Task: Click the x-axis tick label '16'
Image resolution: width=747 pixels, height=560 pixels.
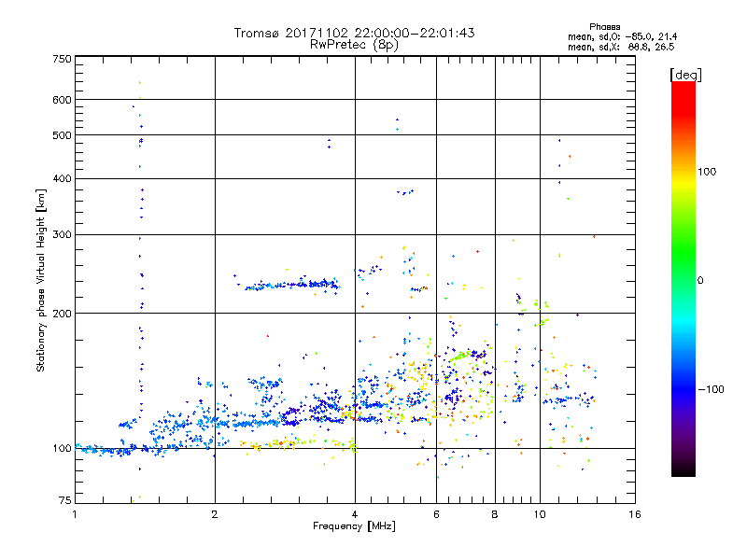Action: point(635,514)
